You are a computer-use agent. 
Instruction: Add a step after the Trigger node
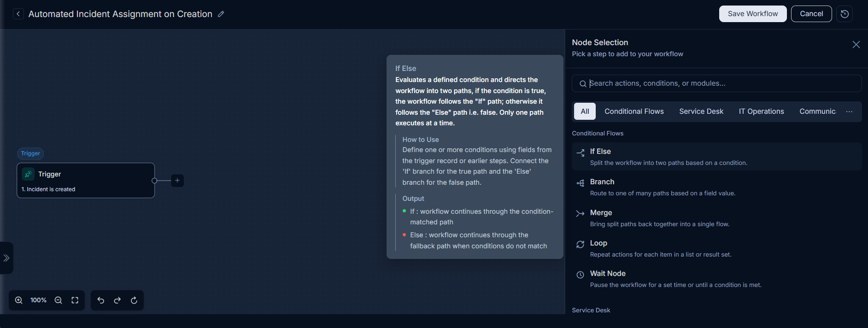click(x=177, y=181)
